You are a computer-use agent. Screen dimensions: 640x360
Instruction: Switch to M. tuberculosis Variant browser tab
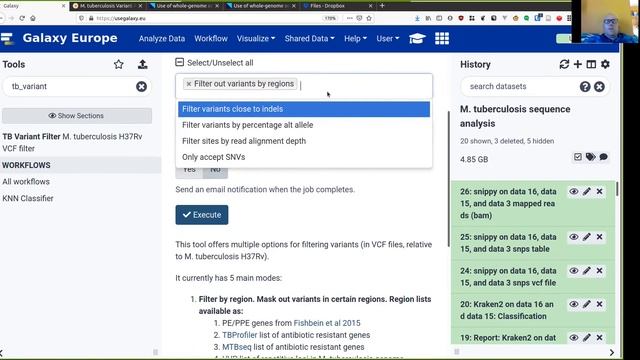106,6
